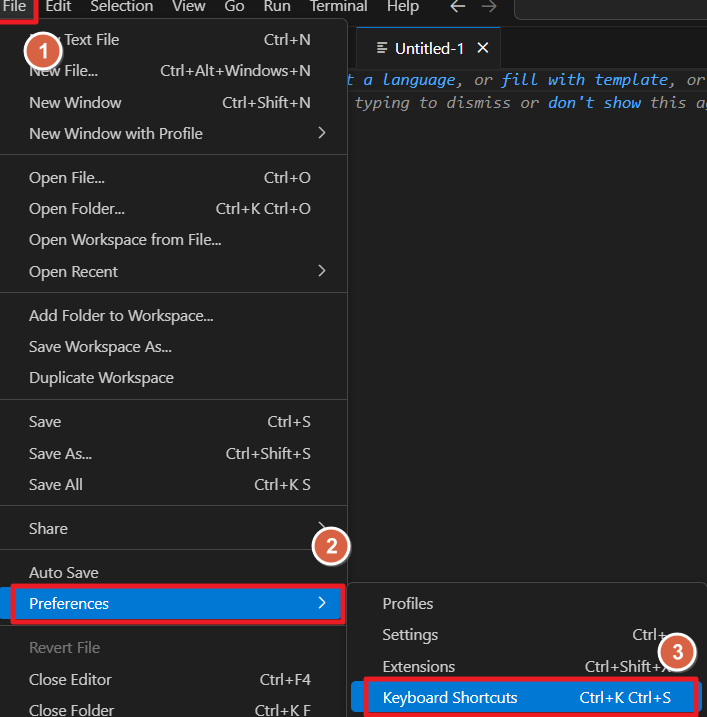707x717 pixels.
Task: Select Close Editor menu entry
Action: [x=173, y=680]
